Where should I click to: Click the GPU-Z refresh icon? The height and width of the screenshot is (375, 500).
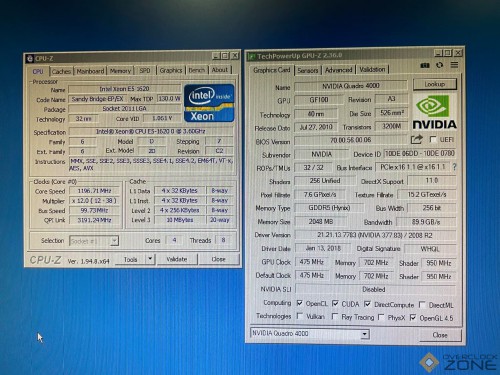[x=440, y=65]
